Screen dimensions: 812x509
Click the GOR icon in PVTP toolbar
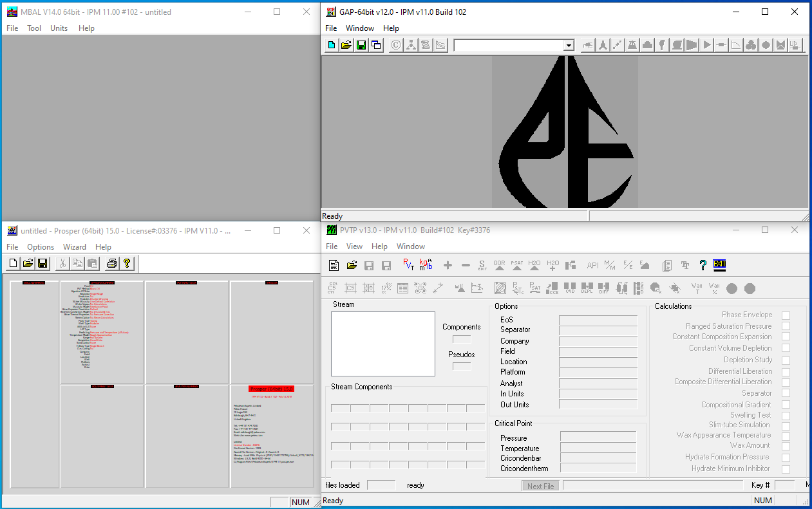(x=499, y=265)
